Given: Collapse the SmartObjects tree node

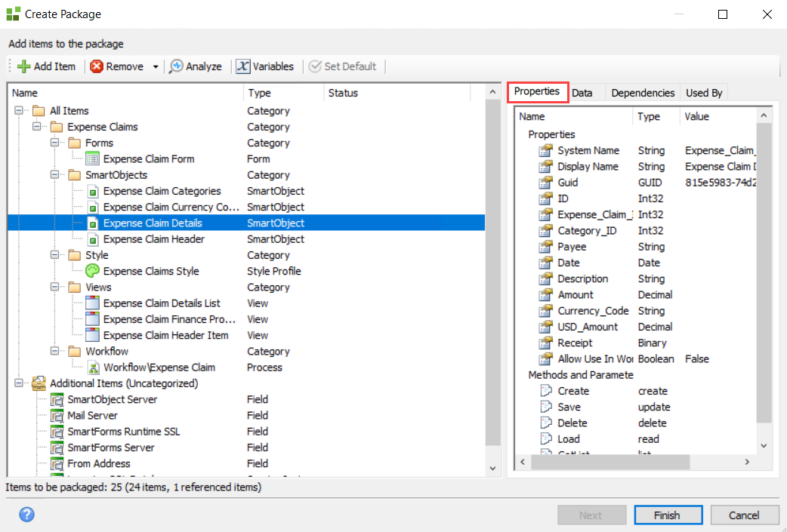Looking at the screenshot, I should point(54,175).
